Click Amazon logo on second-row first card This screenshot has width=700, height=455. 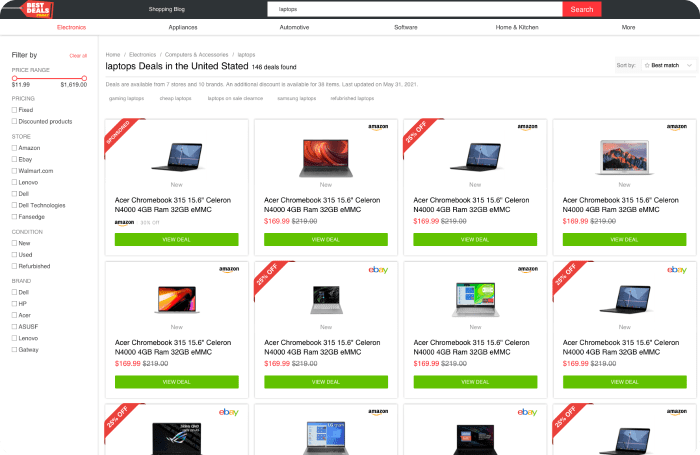[x=229, y=269]
